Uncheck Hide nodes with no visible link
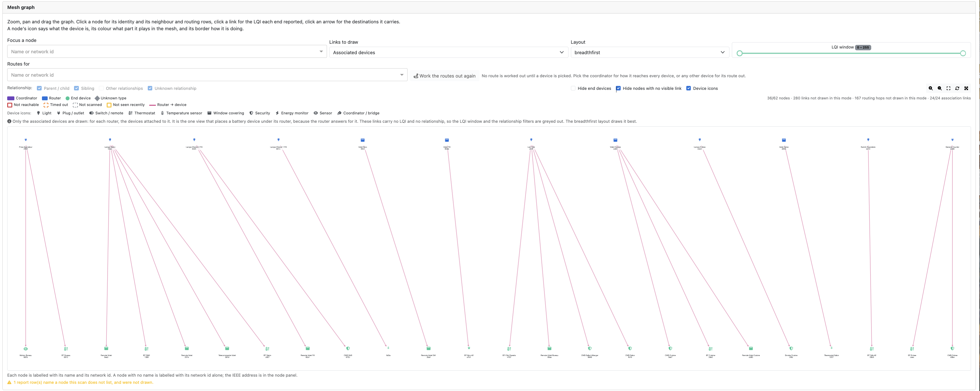 point(618,88)
